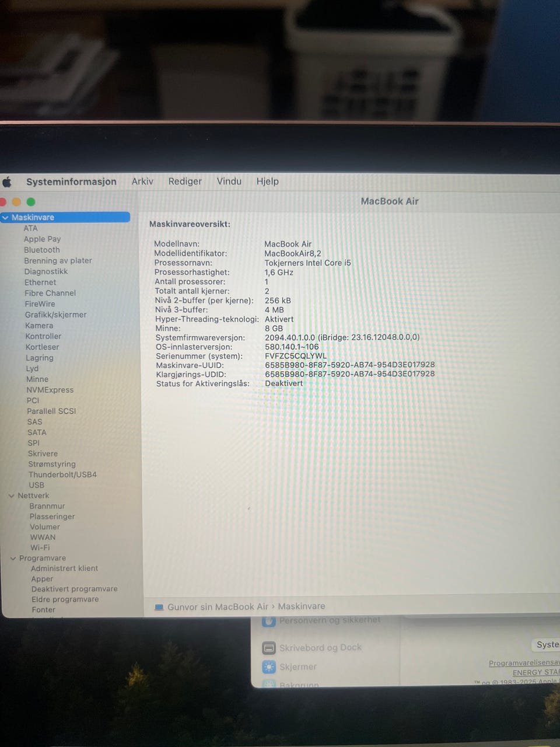Click ENERGY STAR link in Settings window
This screenshot has width=560, height=747.
[535, 672]
